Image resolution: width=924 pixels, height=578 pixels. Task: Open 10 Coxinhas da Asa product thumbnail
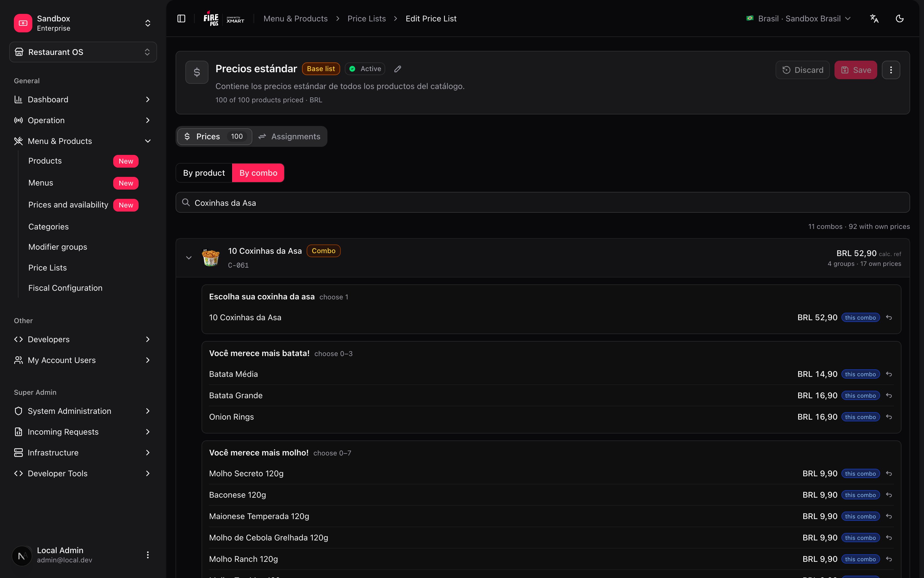211,258
